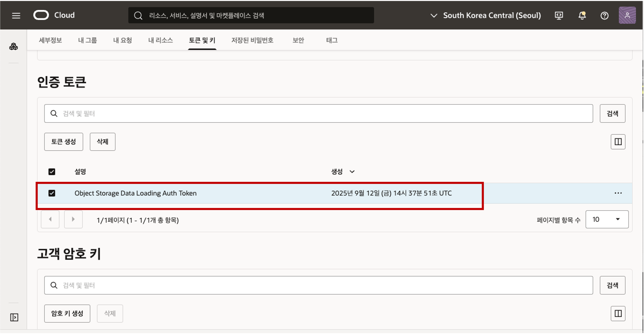Open the help question mark menu

(x=605, y=16)
